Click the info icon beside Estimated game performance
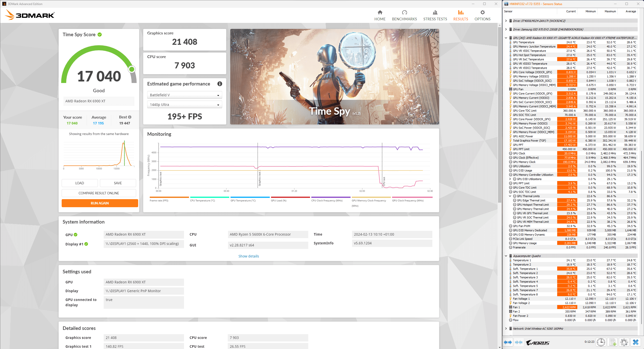Screen dimensions: 644x349 click(x=220, y=84)
